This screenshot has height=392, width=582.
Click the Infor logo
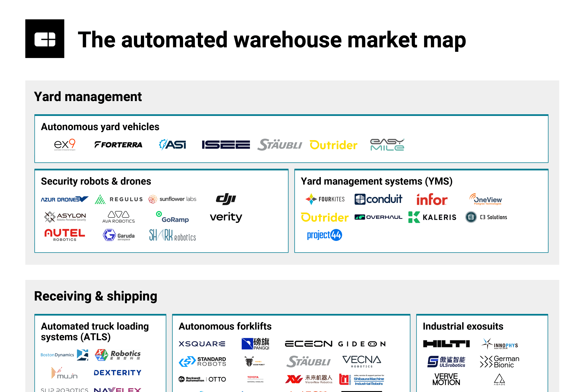click(432, 199)
